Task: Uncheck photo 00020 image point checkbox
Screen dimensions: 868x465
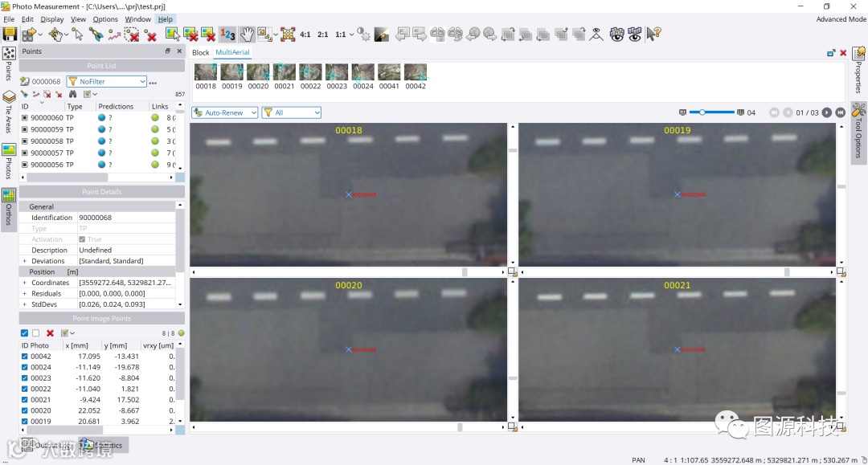Action: click(24, 411)
